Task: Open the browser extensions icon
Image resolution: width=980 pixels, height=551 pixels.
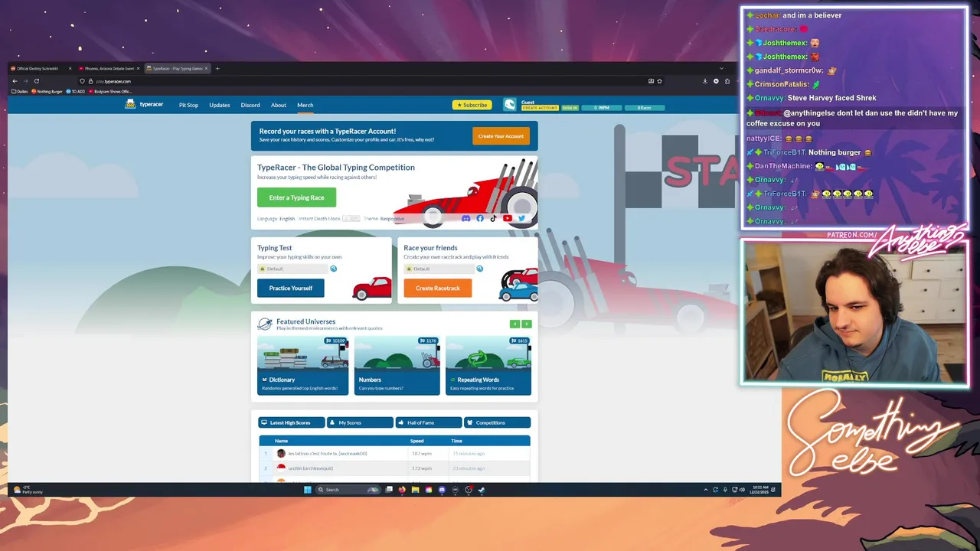Action: click(727, 81)
